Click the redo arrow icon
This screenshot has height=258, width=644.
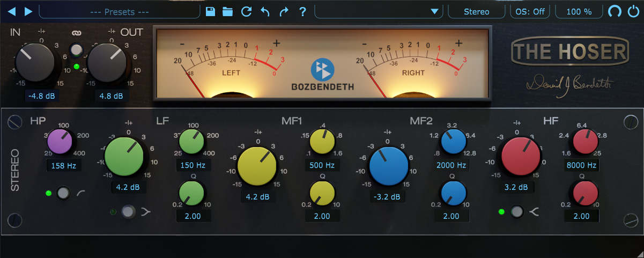[x=284, y=11]
